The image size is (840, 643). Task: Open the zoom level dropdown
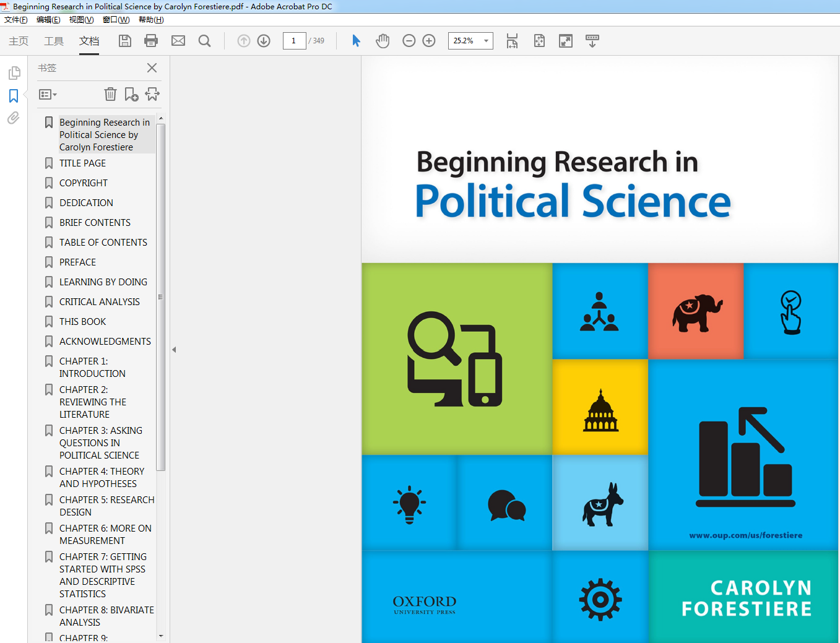[x=486, y=41]
